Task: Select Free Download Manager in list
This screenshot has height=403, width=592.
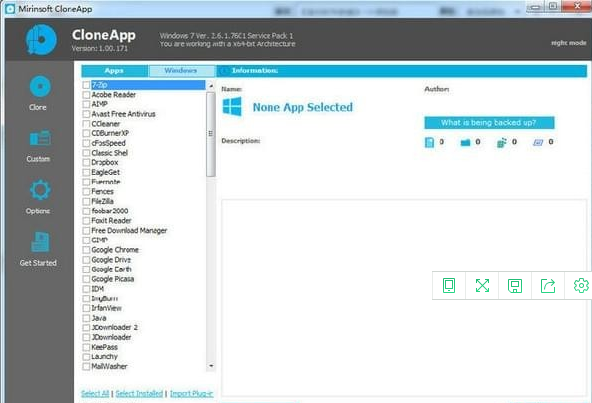Action: pyautogui.click(x=129, y=230)
